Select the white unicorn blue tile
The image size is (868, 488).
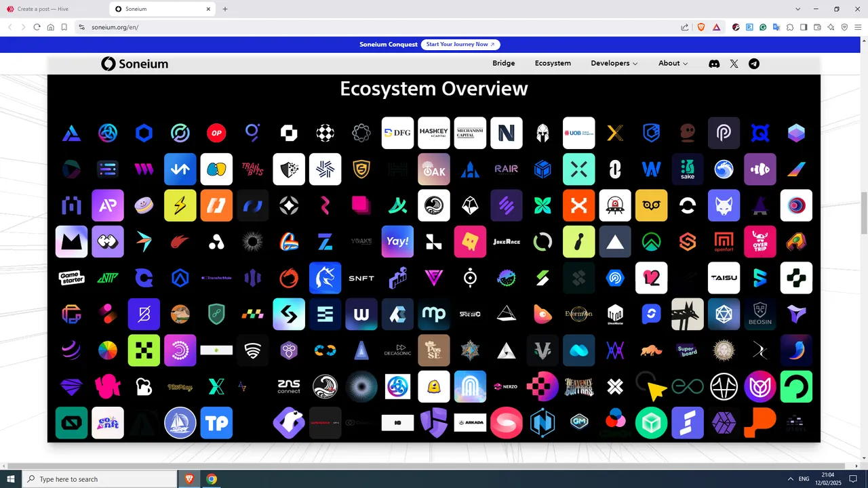(x=325, y=278)
